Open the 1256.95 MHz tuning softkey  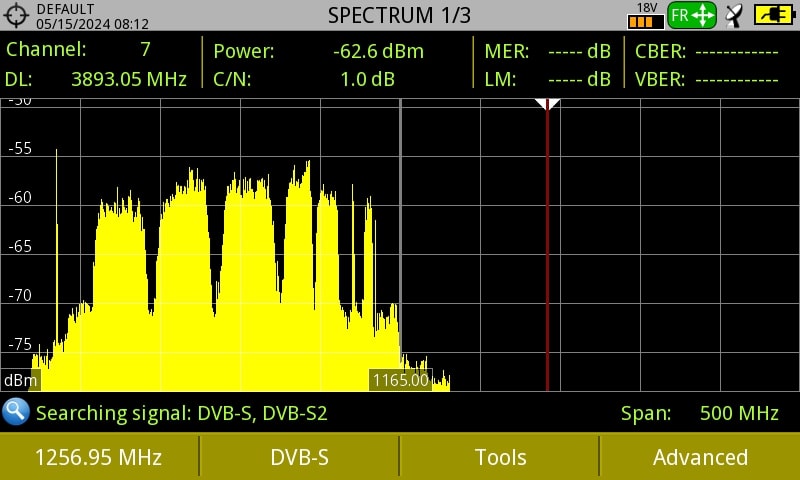click(x=98, y=457)
